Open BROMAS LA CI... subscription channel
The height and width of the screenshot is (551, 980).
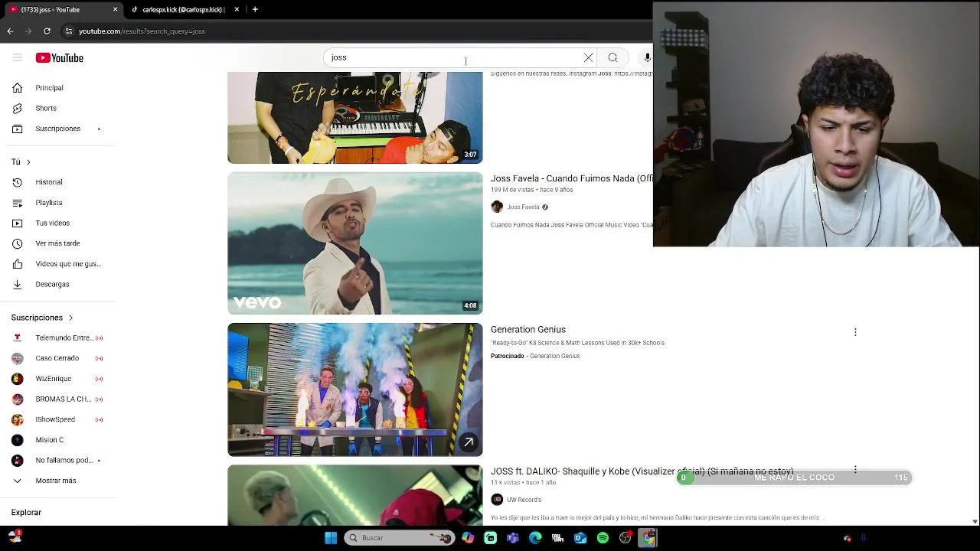[58, 399]
